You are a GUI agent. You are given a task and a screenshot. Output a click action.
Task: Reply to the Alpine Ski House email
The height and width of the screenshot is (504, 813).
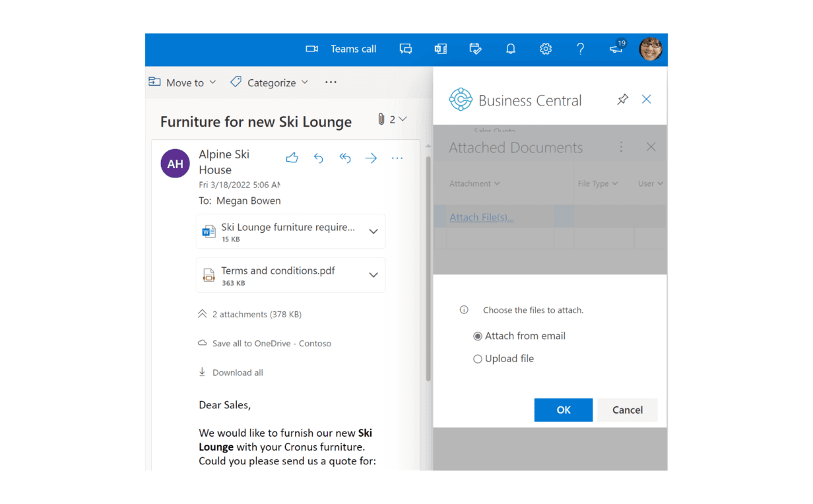click(318, 158)
